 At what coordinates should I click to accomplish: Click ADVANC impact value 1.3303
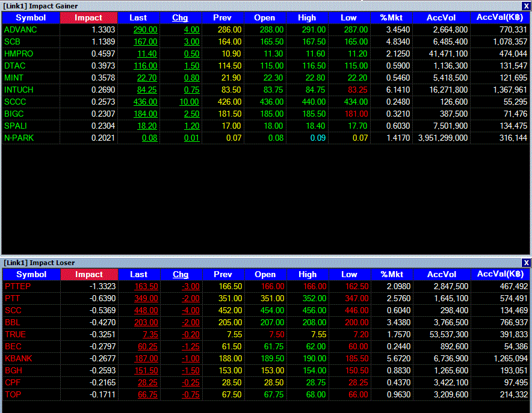[103, 30]
